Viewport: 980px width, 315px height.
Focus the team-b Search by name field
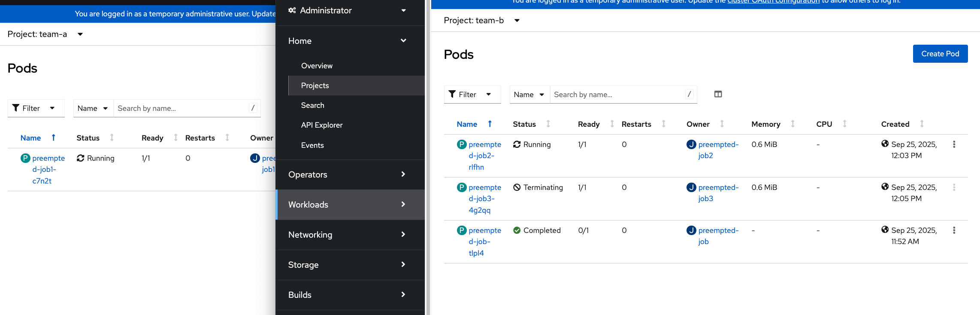(x=618, y=95)
